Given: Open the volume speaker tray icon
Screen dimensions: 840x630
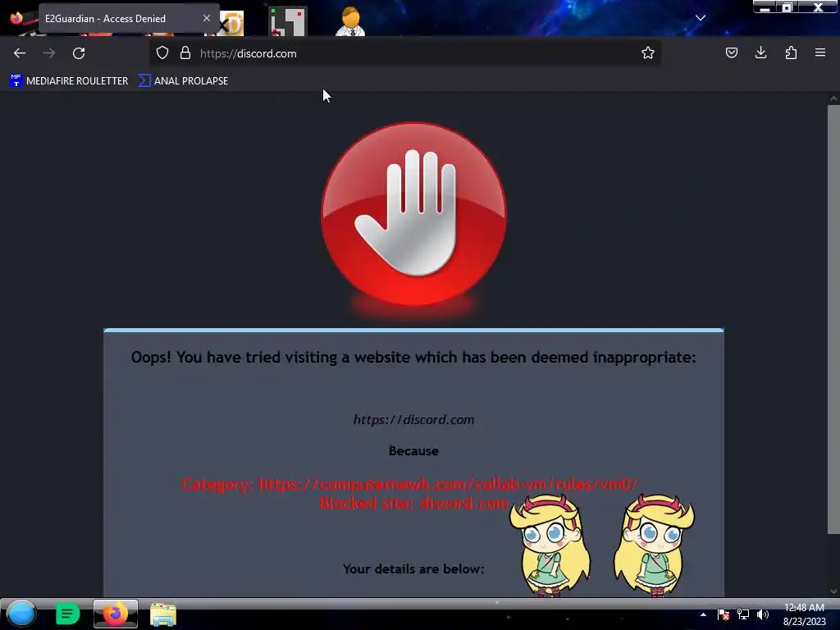Looking at the screenshot, I should click(x=763, y=614).
